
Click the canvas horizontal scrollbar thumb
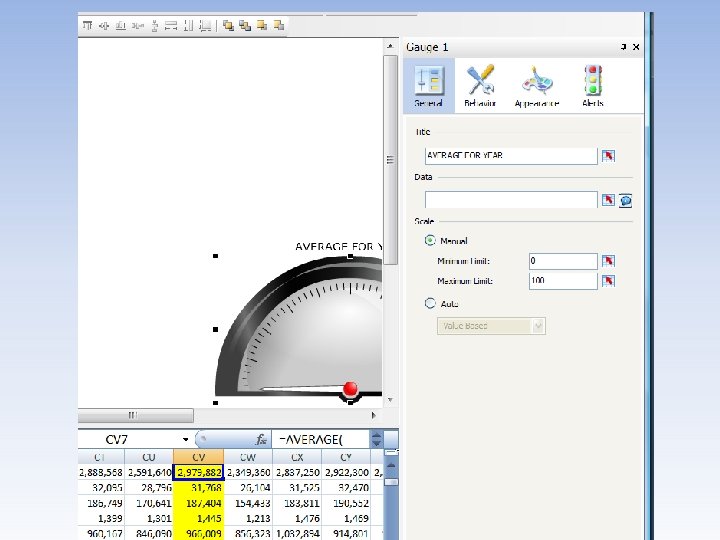[135, 415]
